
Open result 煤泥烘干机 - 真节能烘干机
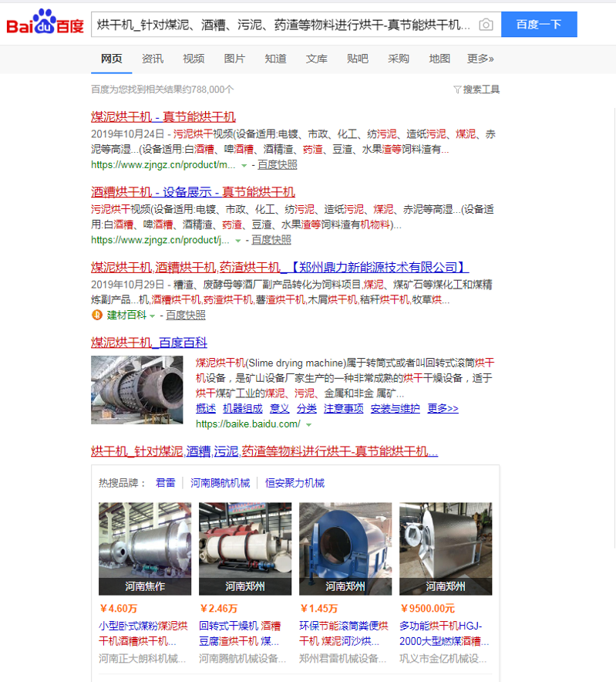[x=163, y=117]
